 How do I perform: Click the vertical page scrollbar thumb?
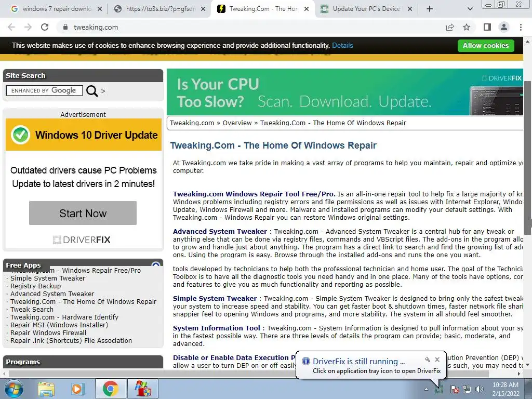528,158
